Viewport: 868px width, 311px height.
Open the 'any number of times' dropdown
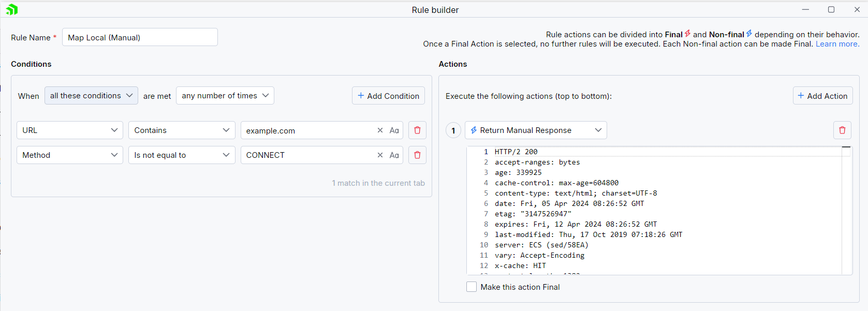click(x=225, y=95)
